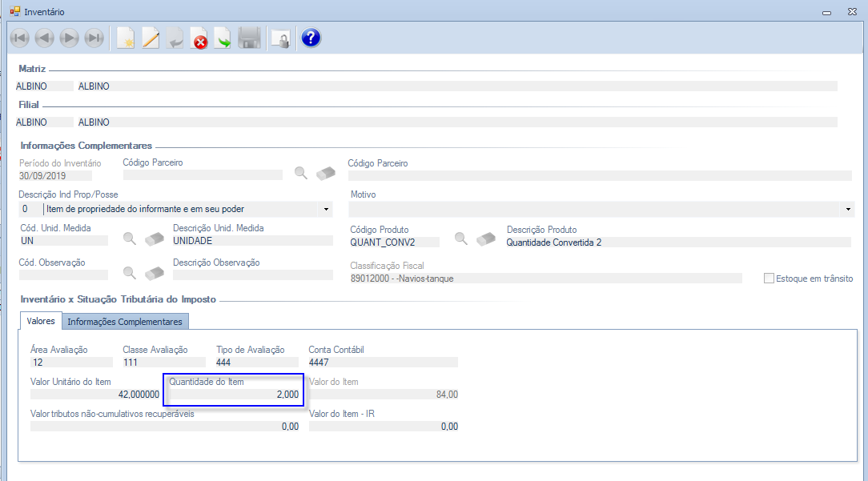Switch to Informações Complementares tab
The width and height of the screenshot is (868, 481).
[x=126, y=322]
